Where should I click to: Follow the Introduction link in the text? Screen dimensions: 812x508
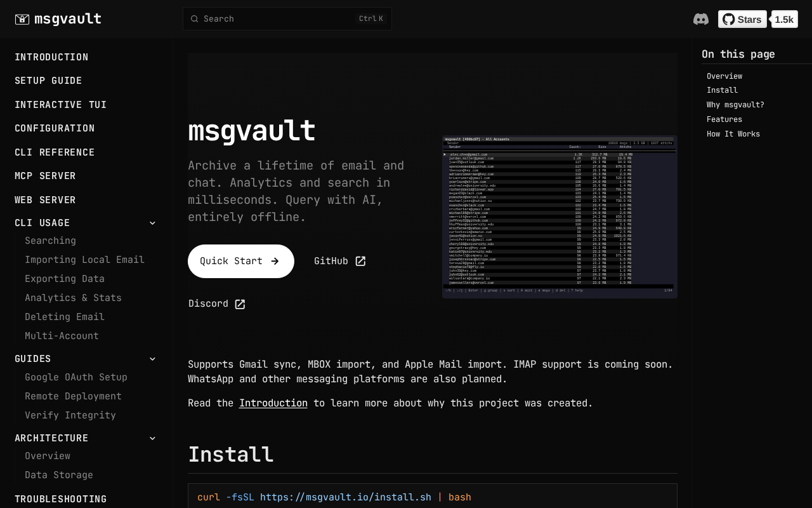click(x=273, y=403)
